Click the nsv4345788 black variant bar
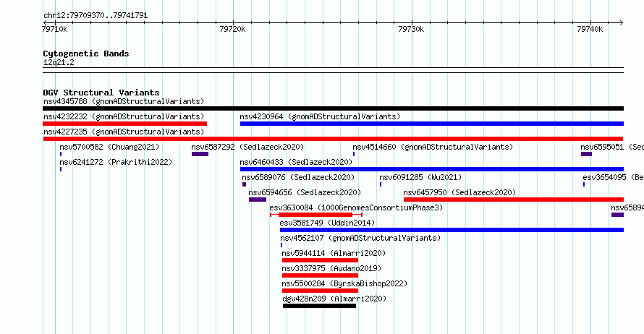The width and height of the screenshot is (644, 334). [333, 108]
